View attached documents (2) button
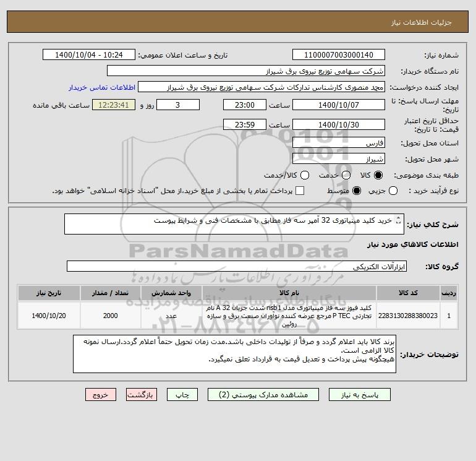Image resolution: width=476 pixels, height=461 pixels. (x=263, y=395)
